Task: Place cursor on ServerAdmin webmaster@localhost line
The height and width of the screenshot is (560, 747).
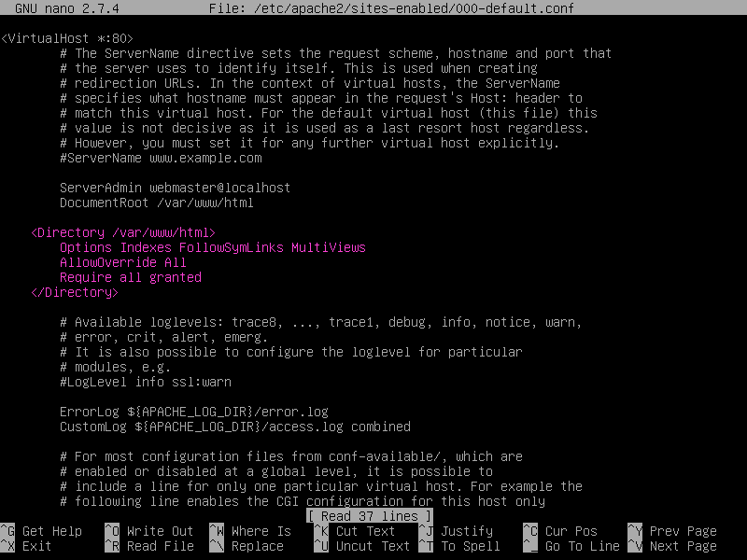Action: (x=175, y=188)
